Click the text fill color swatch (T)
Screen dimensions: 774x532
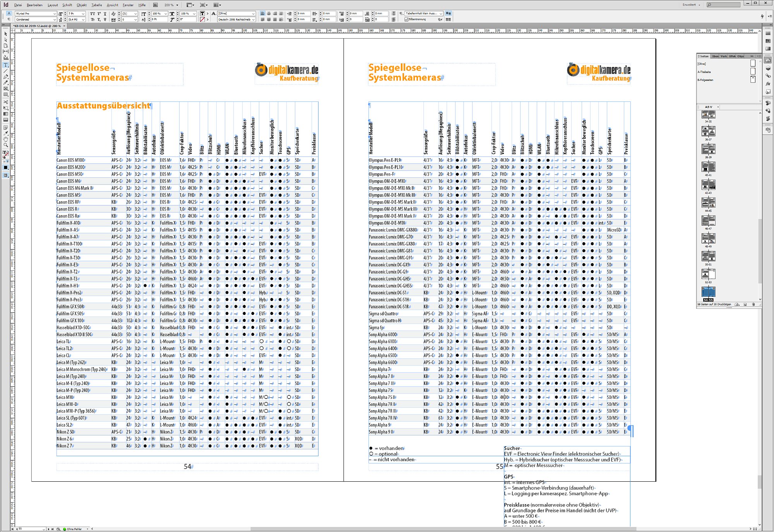(202, 14)
